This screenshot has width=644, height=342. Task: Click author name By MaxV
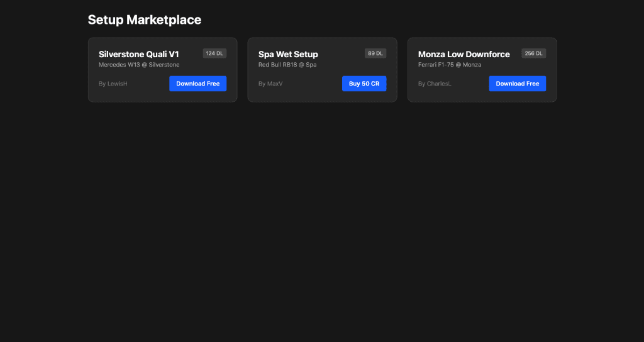coord(270,84)
